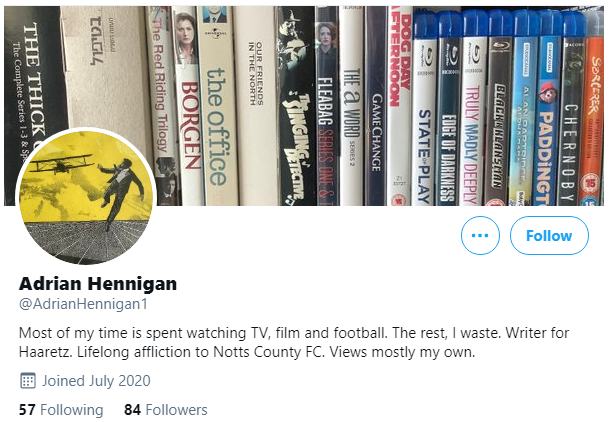
Task: Click the Joined July 2020 text
Action: pos(96,381)
